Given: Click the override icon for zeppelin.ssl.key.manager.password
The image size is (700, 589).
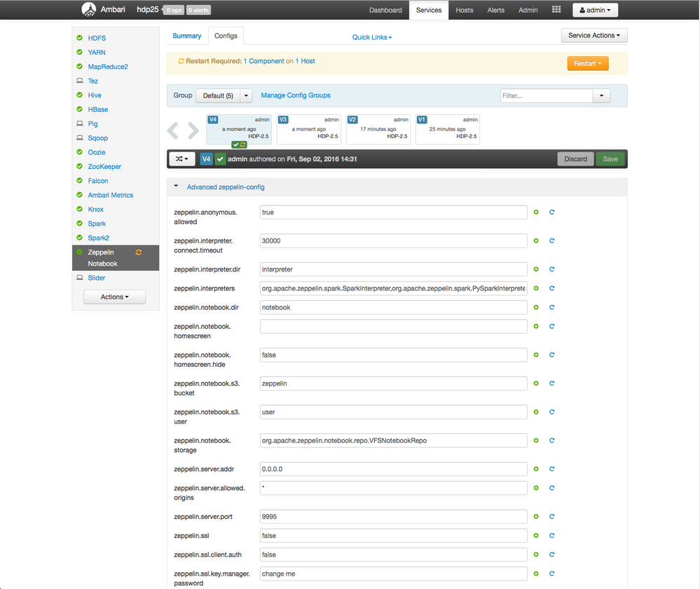Looking at the screenshot, I should pos(536,574).
